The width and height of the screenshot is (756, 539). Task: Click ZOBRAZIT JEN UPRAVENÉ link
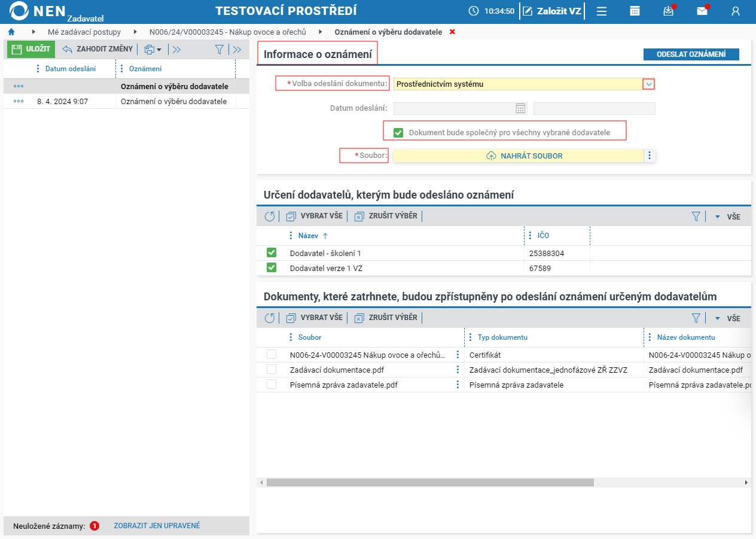click(x=157, y=526)
